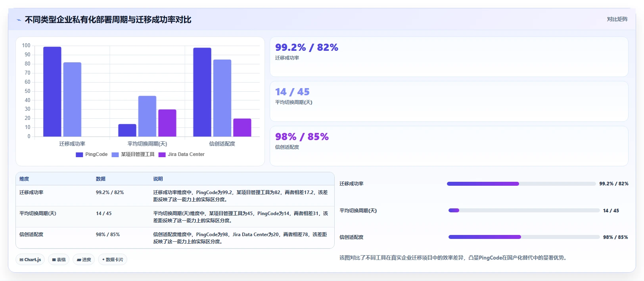
Task: Click 某项目管理工具 bar in 信创适配度 group
Action: [222, 98]
